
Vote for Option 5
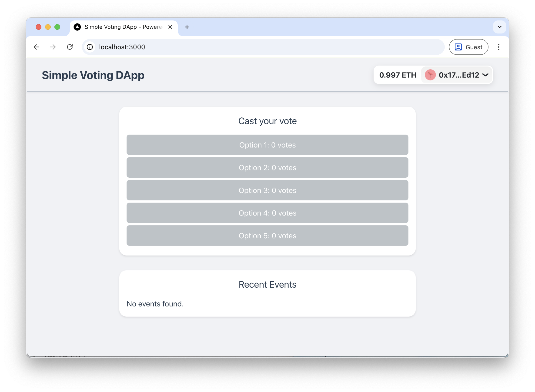[x=267, y=236]
